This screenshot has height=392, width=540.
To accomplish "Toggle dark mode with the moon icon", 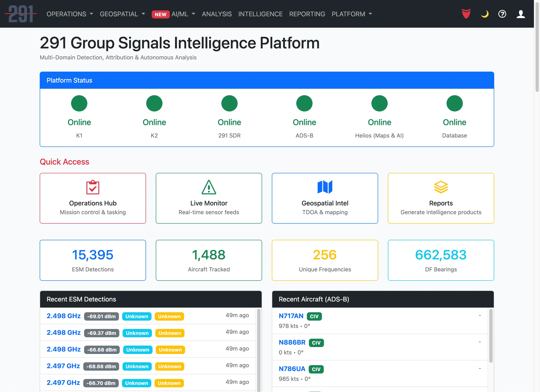I will (x=485, y=14).
